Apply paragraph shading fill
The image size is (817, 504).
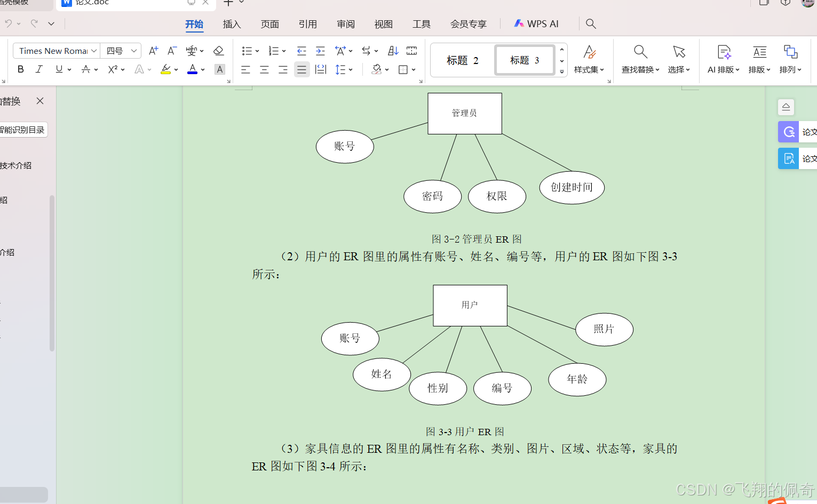[377, 69]
